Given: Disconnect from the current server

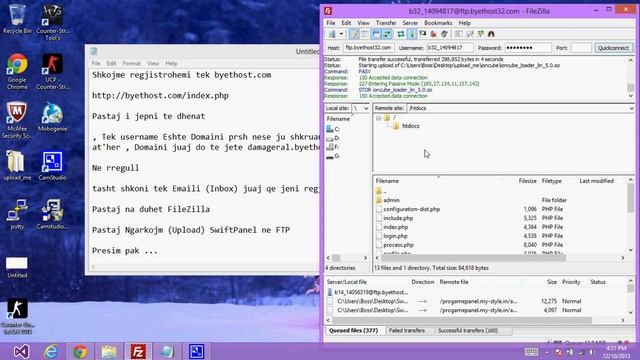Looking at the screenshot, I should pyautogui.click(x=433, y=34).
